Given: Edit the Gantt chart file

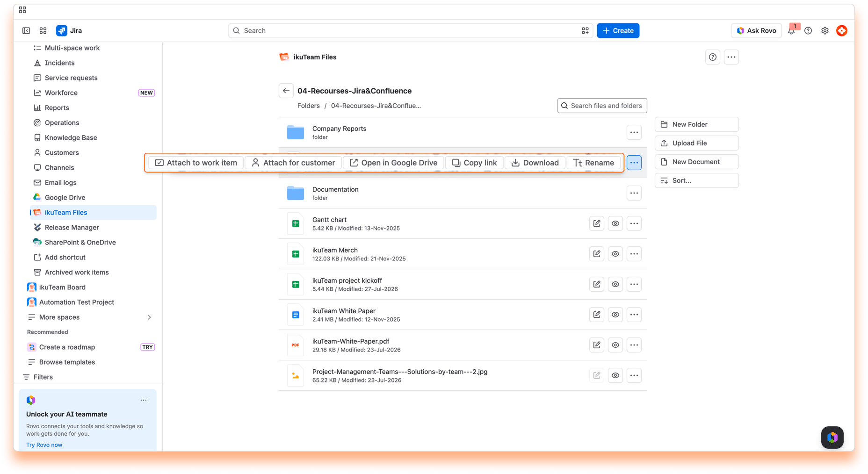Looking at the screenshot, I should point(597,223).
